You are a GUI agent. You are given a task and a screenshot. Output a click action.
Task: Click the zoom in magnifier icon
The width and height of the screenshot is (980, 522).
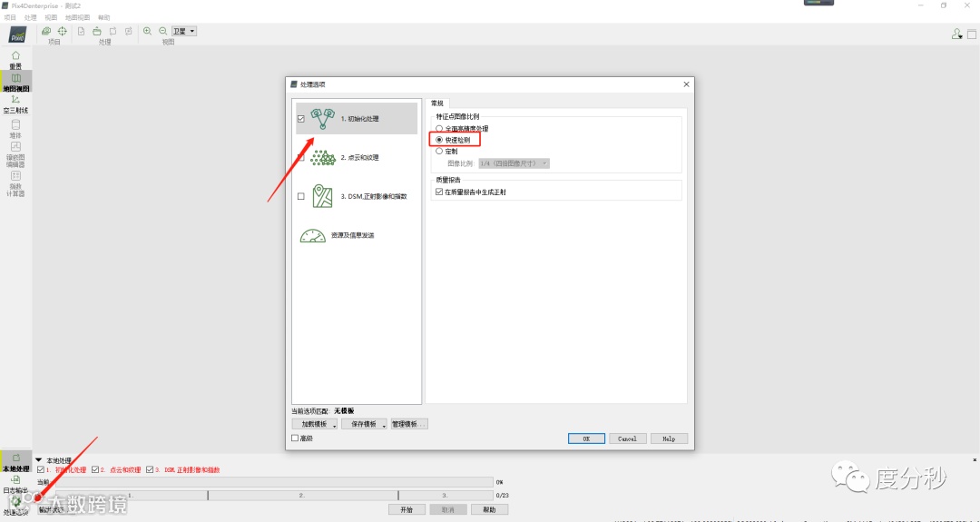click(148, 31)
